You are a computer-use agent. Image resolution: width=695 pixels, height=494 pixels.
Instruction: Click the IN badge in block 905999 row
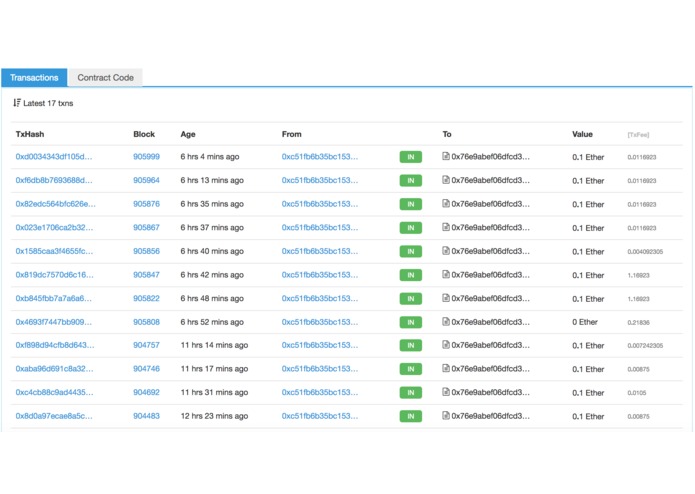[410, 157]
